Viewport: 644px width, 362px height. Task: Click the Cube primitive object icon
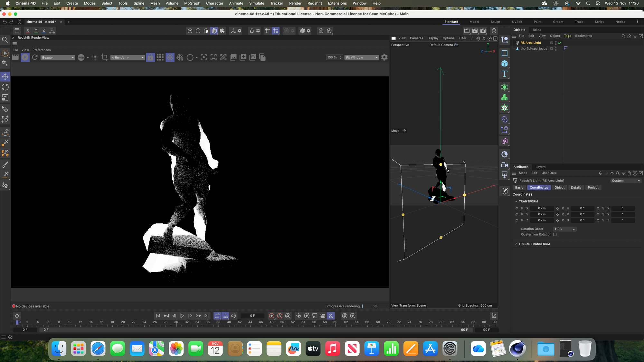[x=505, y=64]
